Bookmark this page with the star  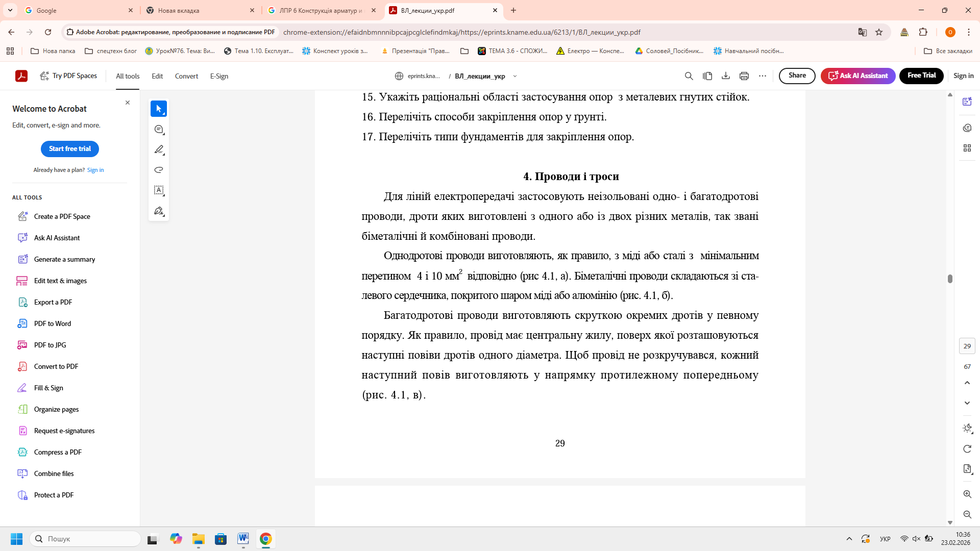pos(879,32)
